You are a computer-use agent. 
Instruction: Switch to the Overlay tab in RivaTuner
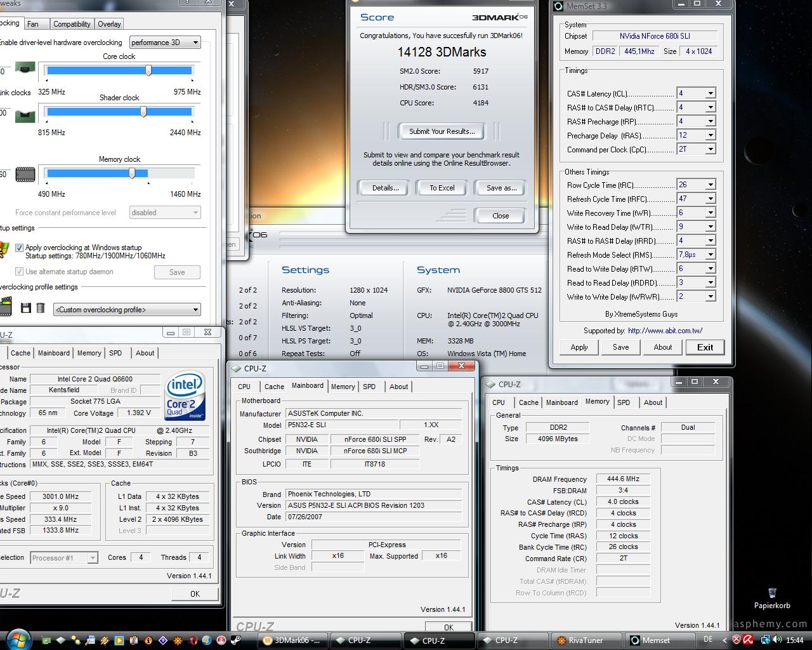(109, 24)
